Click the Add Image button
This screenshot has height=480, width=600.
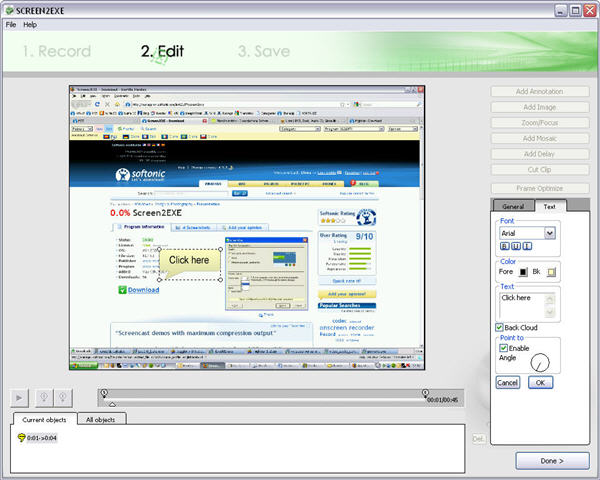tap(540, 107)
